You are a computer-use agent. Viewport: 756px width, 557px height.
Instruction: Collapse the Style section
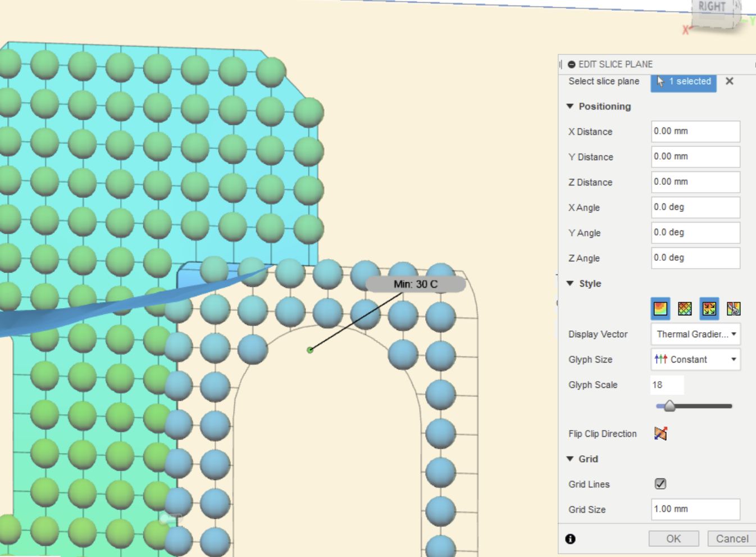(570, 283)
